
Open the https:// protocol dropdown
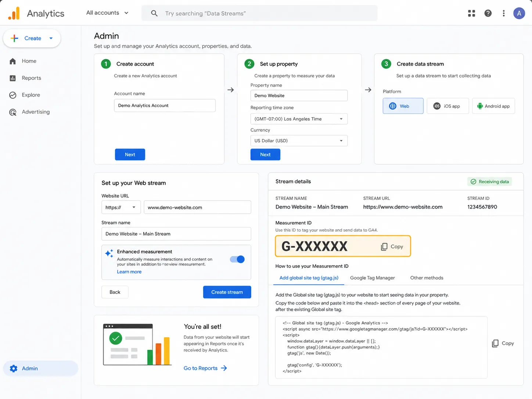(121, 207)
